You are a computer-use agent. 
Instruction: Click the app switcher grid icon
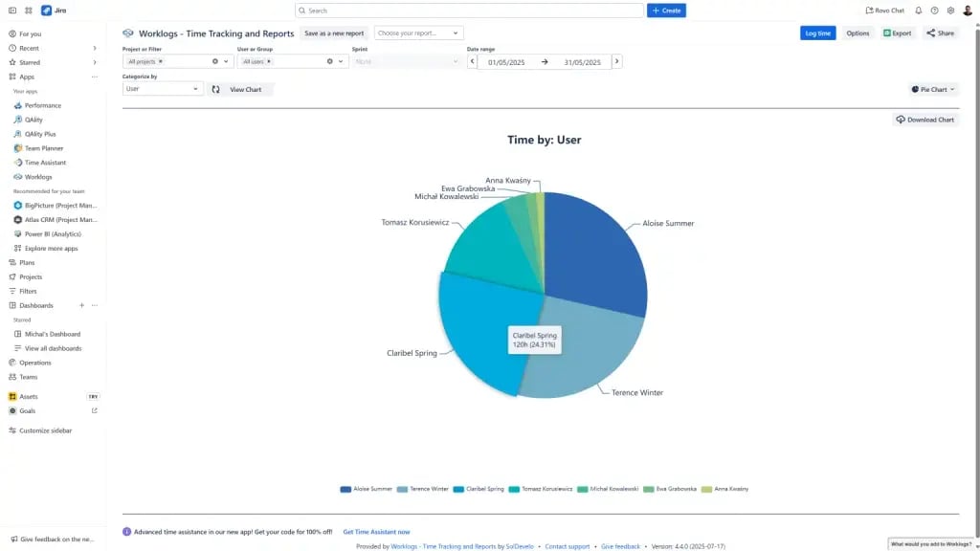(29, 11)
